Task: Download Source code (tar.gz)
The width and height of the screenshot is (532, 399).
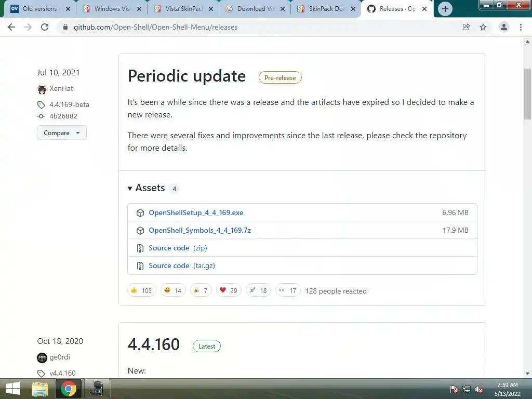Action: tap(182, 265)
